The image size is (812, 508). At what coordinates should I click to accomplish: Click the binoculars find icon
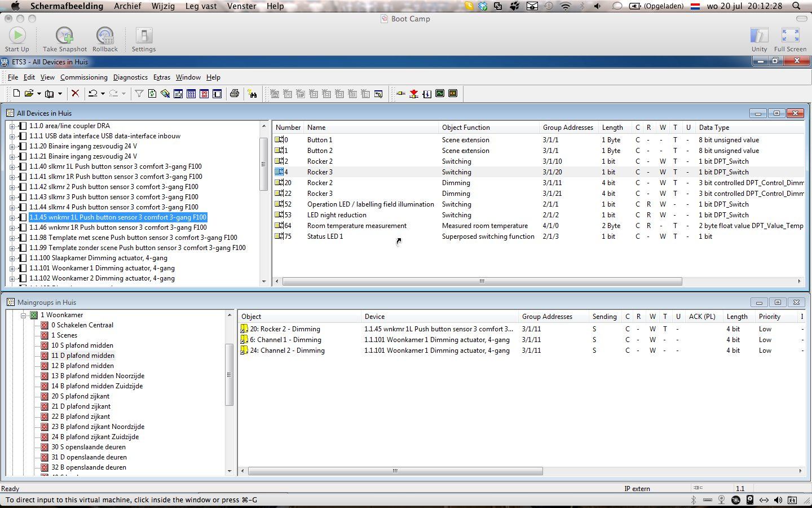(252, 94)
